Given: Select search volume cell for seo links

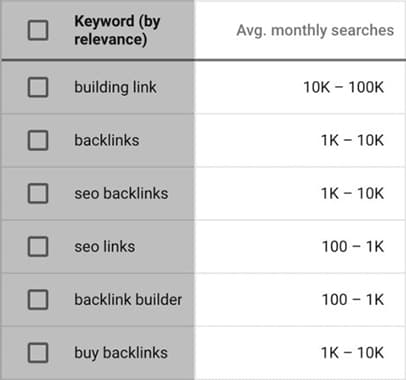Looking at the screenshot, I should click(353, 247).
